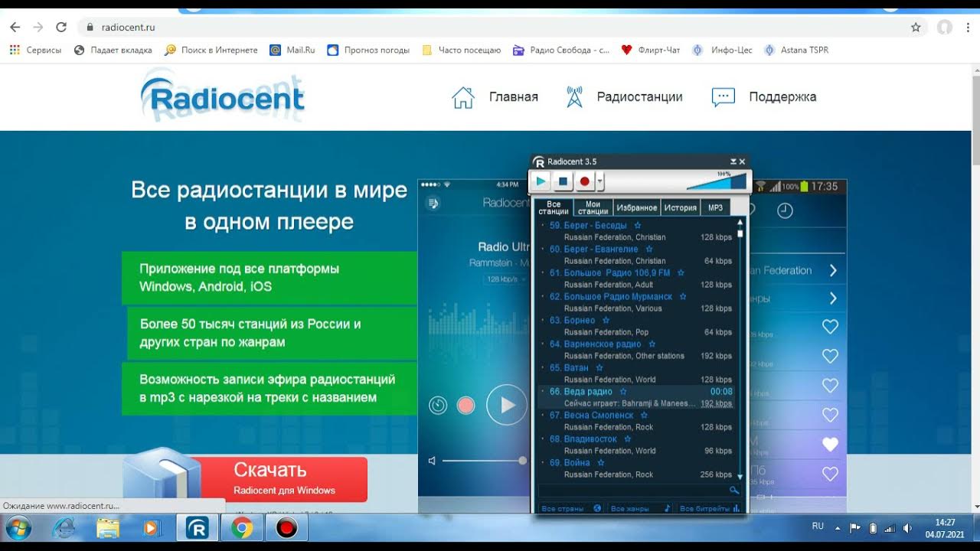Select station 67. Весна Смоленск
Viewport: 980px width, 551px height.
pyautogui.click(x=636, y=421)
